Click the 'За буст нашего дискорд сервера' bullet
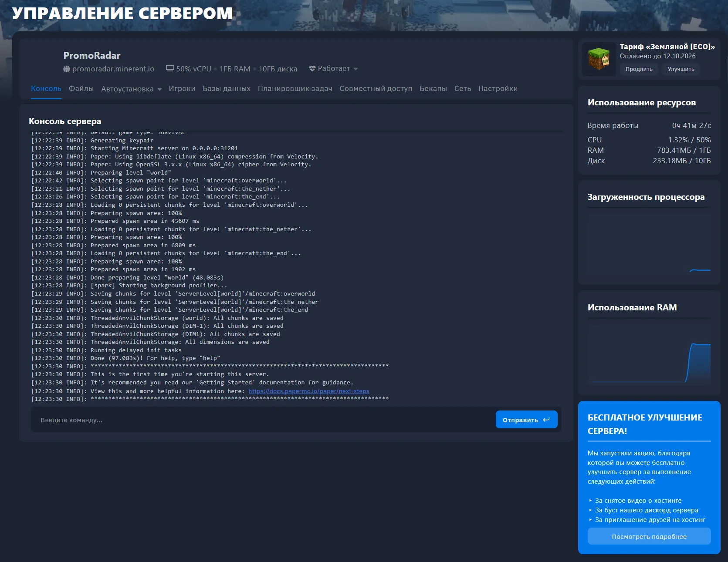The width and height of the screenshot is (728, 562). [x=647, y=510]
